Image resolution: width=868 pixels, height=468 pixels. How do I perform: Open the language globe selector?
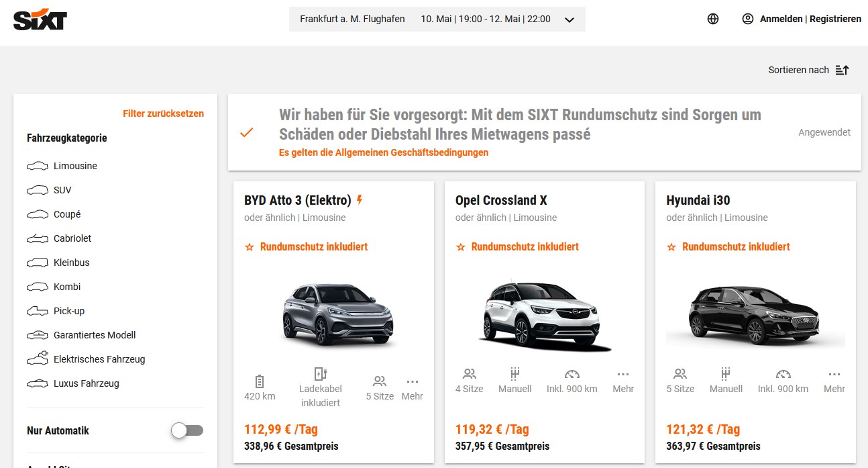pos(713,19)
